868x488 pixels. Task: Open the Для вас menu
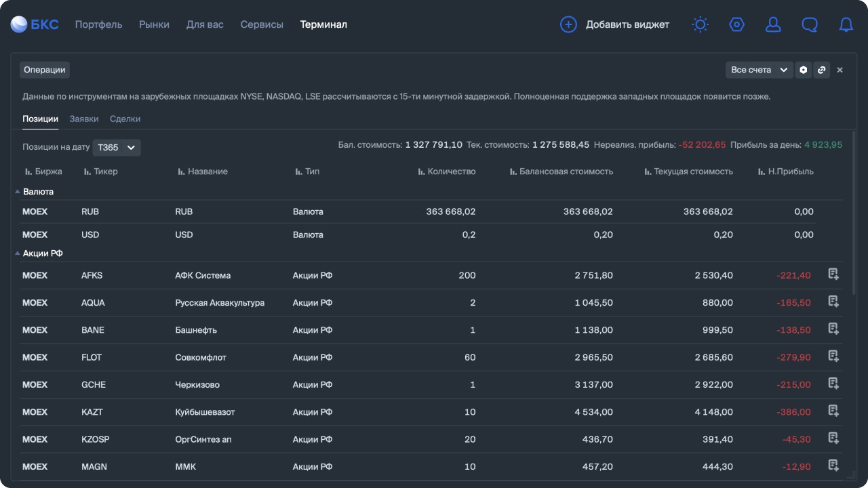205,24
